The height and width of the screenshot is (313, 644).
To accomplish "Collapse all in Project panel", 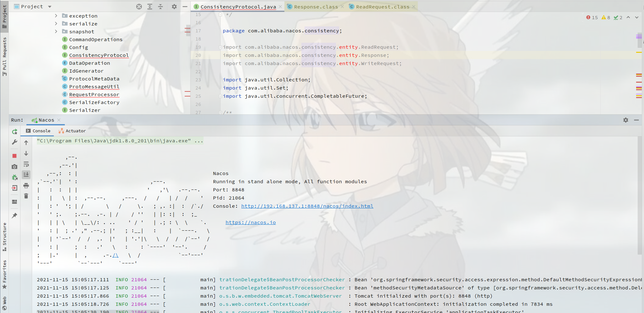I will 160,7.
